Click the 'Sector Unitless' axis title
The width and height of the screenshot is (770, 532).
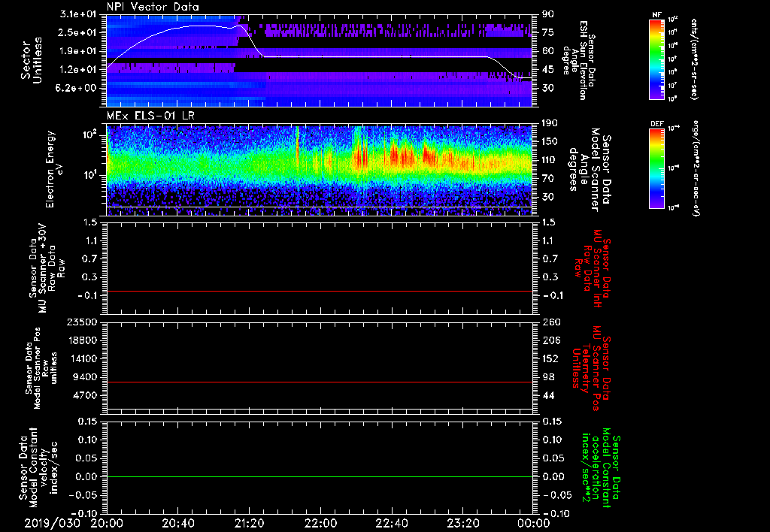coord(32,60)
